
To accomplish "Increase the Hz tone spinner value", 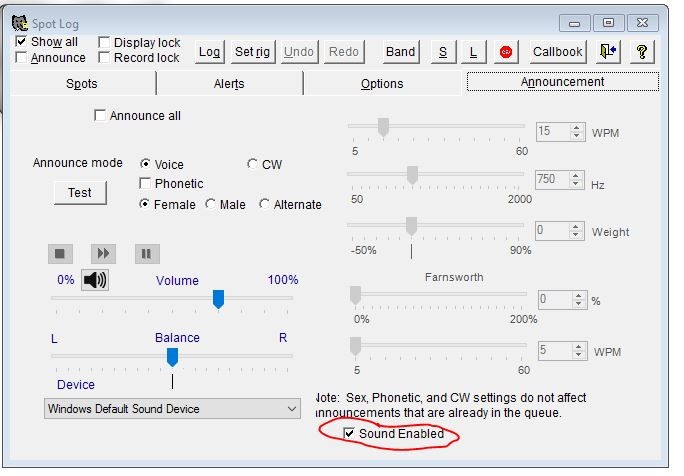I will point(576,175).
